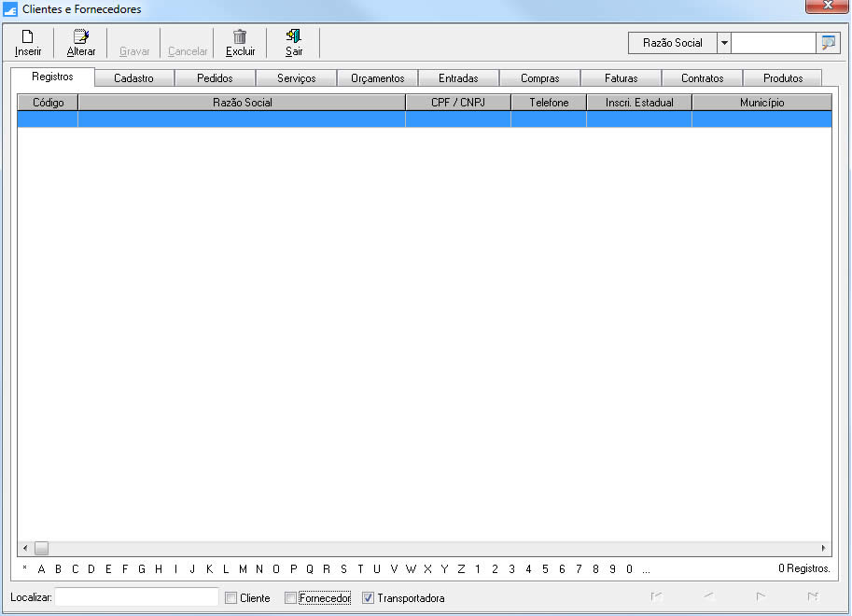This screenshot has height=616, width=852.
Task: Click the disabled Cancelar button
Action: 188,43
